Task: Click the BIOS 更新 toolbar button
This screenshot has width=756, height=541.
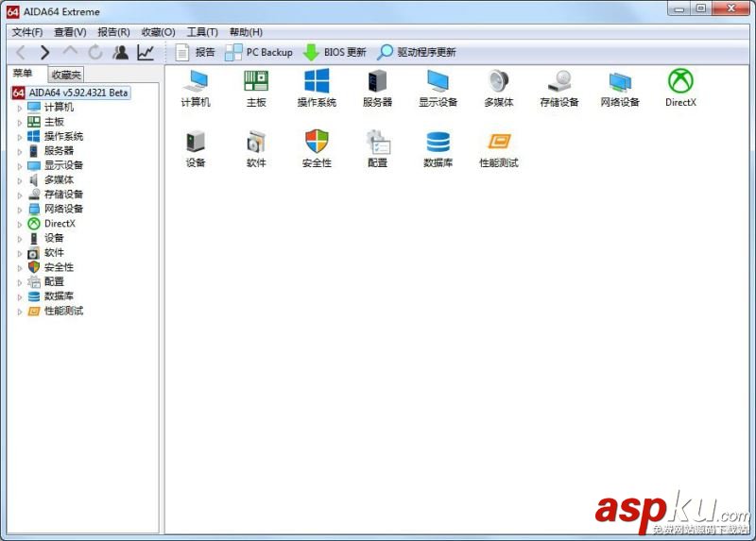Action: click(335, 52)
